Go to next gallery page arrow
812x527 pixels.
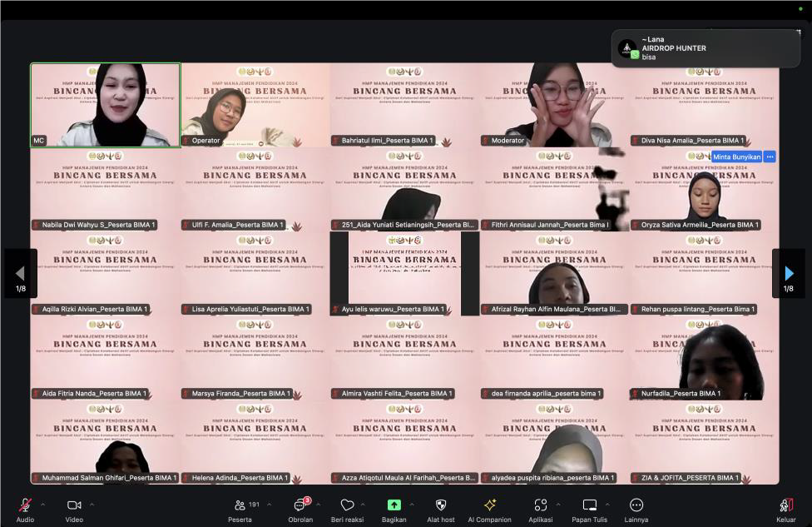pyautogui.click(x=789, y=273)
